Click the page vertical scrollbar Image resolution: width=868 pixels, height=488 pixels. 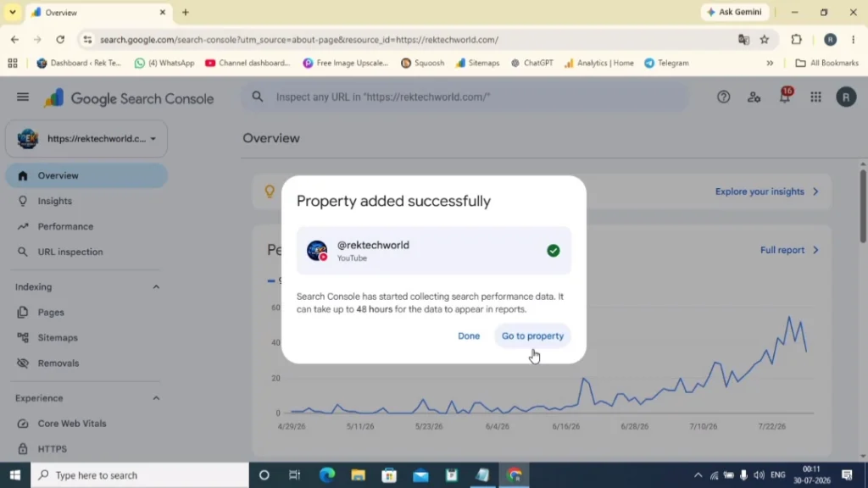tap(862, 206)
